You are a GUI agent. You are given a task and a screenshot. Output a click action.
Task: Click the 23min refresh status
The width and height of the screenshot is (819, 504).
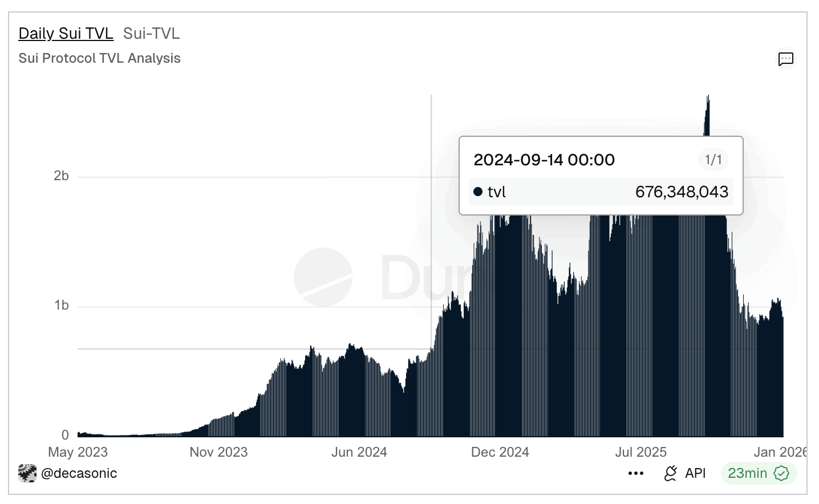pyautogui.click(x=747, y=473)
